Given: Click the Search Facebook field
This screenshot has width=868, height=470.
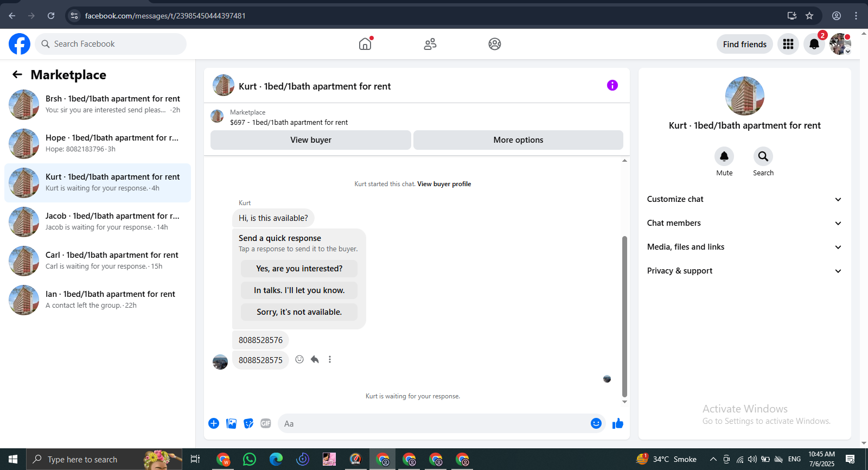Looking at the screenshot, I should pyautogui.click(x=111, y=44).
